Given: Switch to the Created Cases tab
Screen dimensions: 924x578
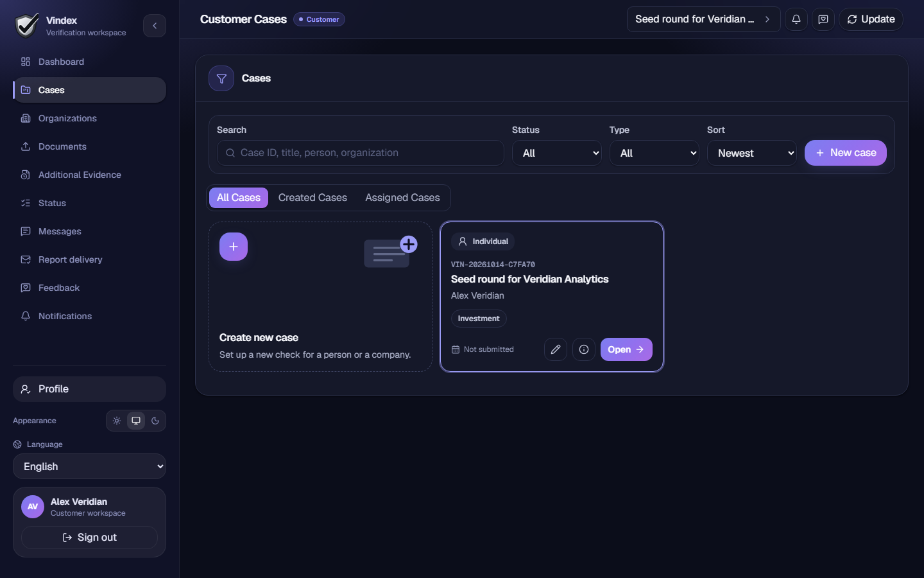Looking at the screenshot, I should (312, 198).
